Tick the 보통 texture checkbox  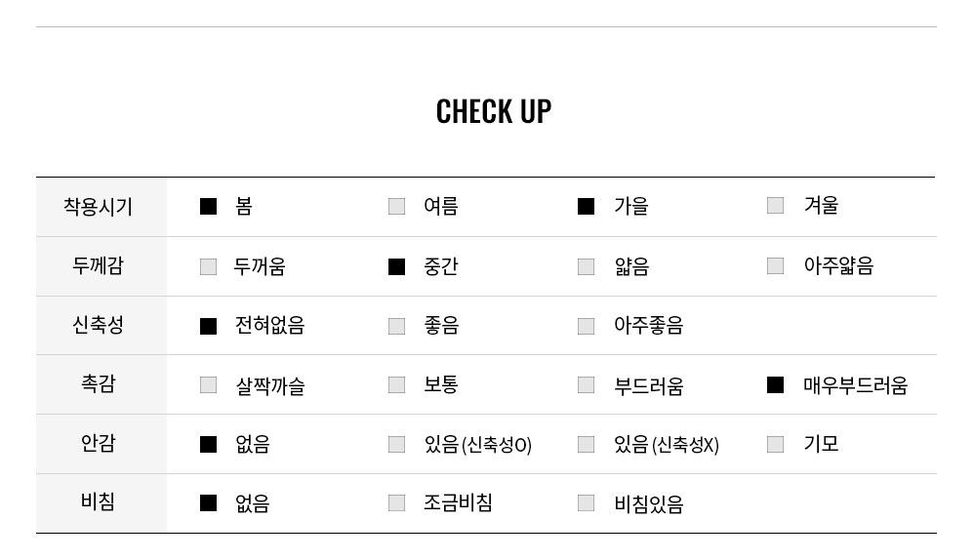(396, 385)
